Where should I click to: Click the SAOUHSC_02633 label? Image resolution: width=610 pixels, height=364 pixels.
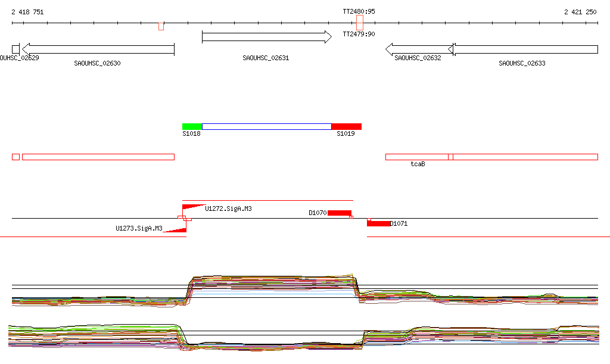(x=522, y=63)
